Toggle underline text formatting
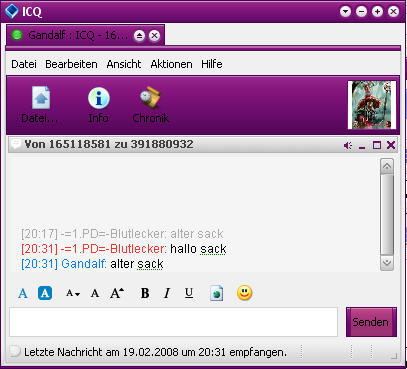 (189, 293)
